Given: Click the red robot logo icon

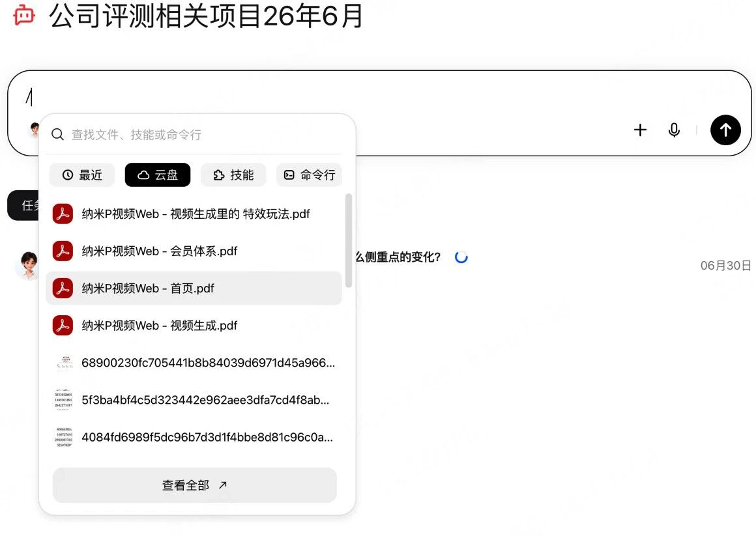Looking at the screenshot, I should [x=24, y=15].
